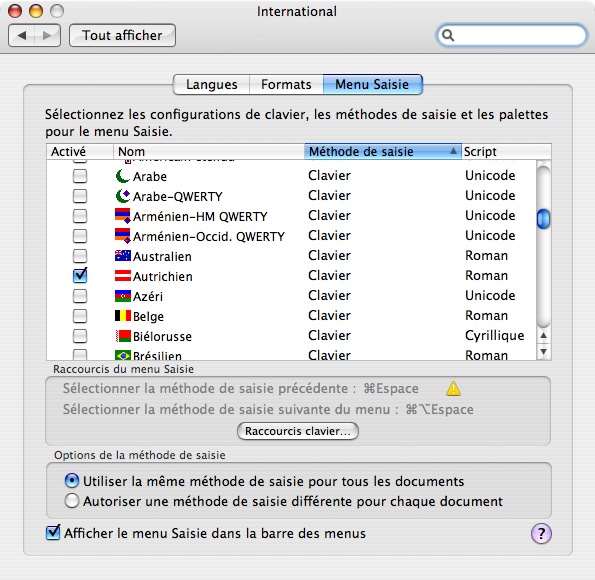Image resolution: width=595 pixels, height=580 pixels.
Task: Focus the search field
Action: point(512,35)
